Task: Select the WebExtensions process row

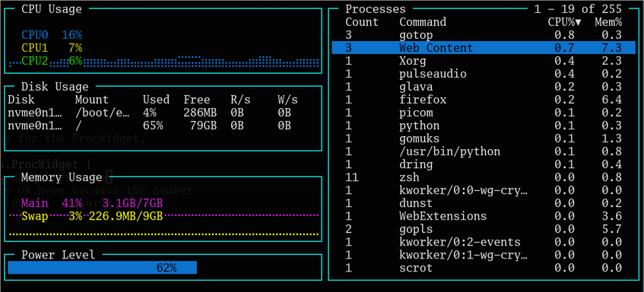Action: coord(484,216)
